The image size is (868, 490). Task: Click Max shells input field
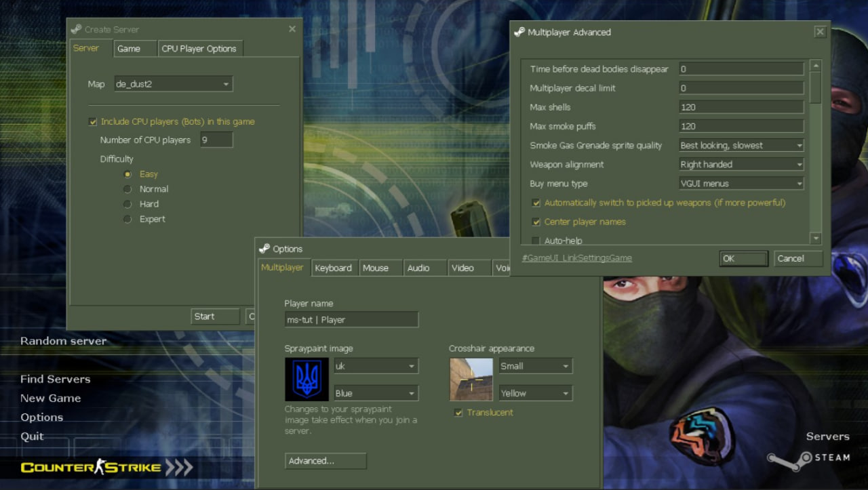[741, 107]
